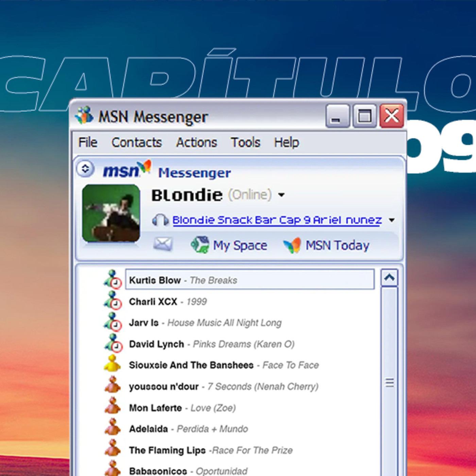Expand the Online status dropdown arrow
This screenshot has height=476, width=476.
[281, 195]
